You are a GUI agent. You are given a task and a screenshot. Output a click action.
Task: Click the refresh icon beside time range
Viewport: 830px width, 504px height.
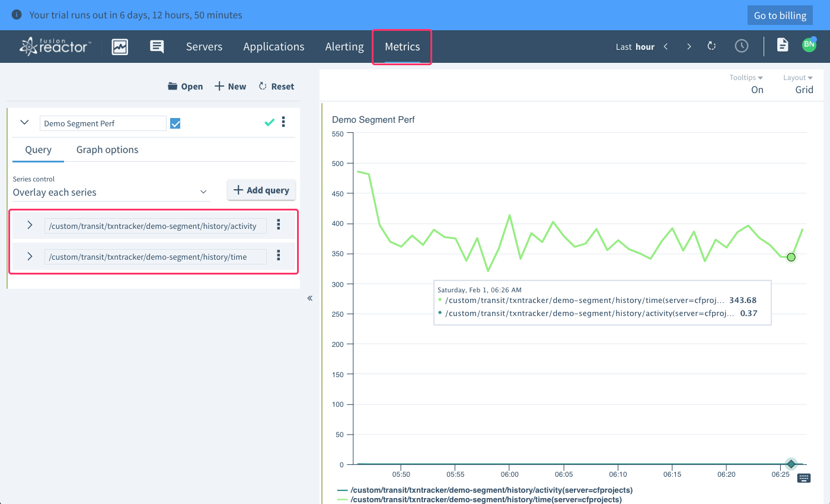coord(712,46)
